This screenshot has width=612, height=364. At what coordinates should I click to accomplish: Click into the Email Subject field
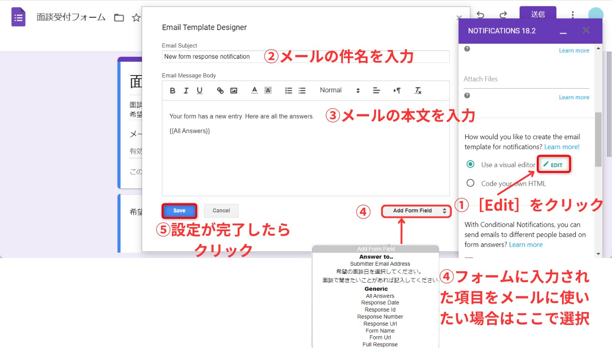pyautogui.click(x=305, y=57)
